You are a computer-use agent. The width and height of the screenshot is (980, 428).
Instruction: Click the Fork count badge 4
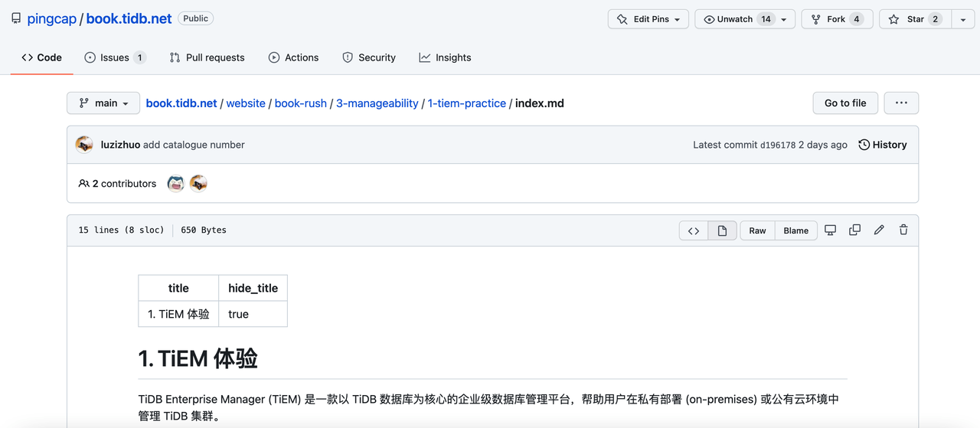tap(857, 19)
